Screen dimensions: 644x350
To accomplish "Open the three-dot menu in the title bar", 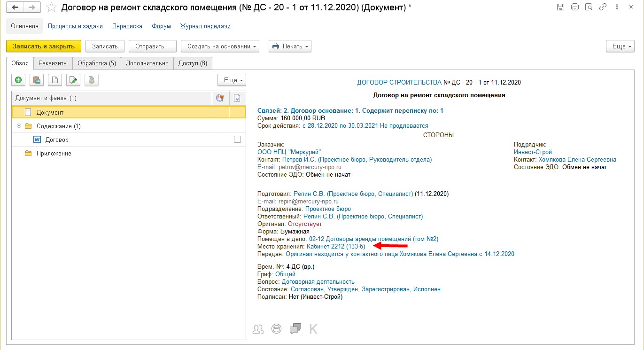I will pyautogui.click(x=616, y=7).
